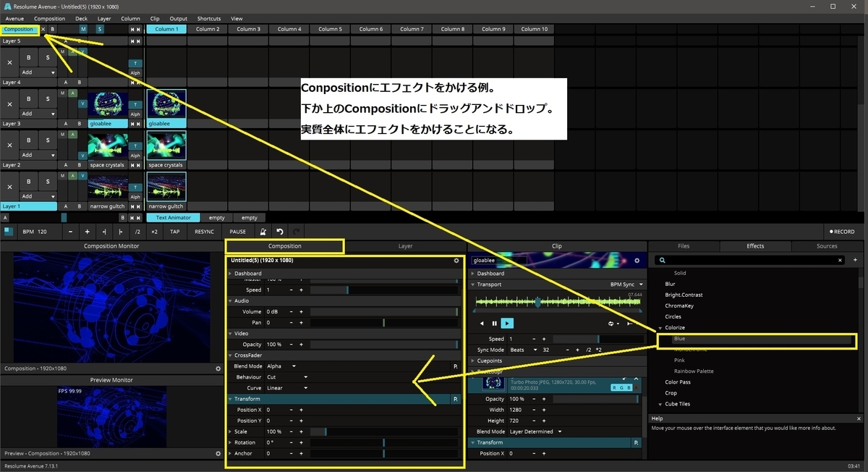Pause the gloablee clip transport
Screen dimensions: 868x472
(x=495, y=323)
